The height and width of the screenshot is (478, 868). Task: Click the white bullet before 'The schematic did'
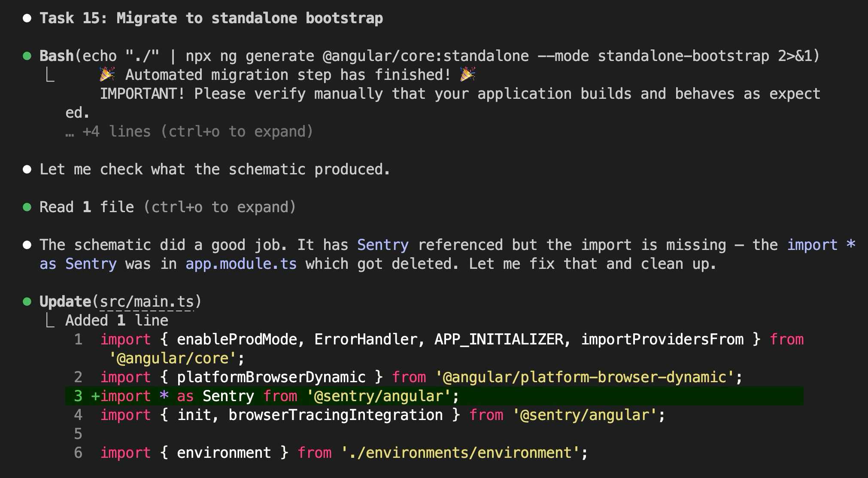pyautogui.click(x=27, y=245)
